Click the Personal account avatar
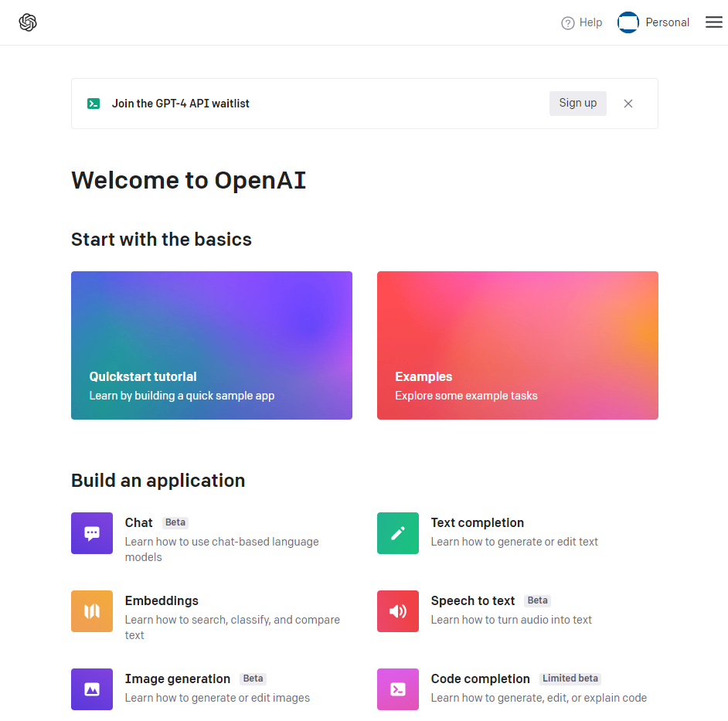 (x=628, y=22)
